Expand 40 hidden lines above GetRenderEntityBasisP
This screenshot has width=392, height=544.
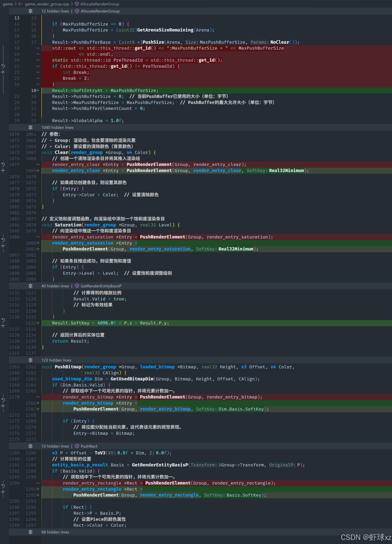30,286
